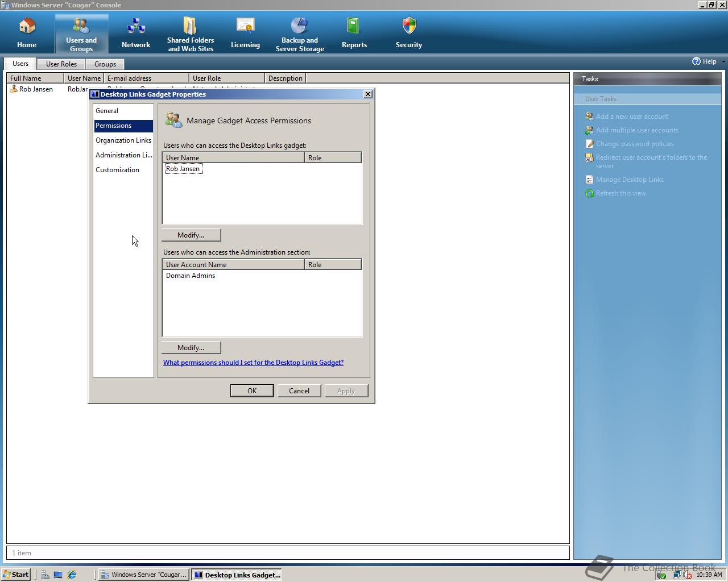Select Domain Admins in administration list
This screenshot has height=582, width=728.
(x=191, y=276)
